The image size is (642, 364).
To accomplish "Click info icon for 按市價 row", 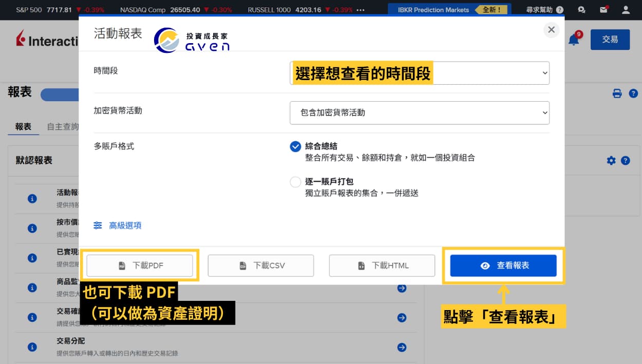I will coord(32,228).
